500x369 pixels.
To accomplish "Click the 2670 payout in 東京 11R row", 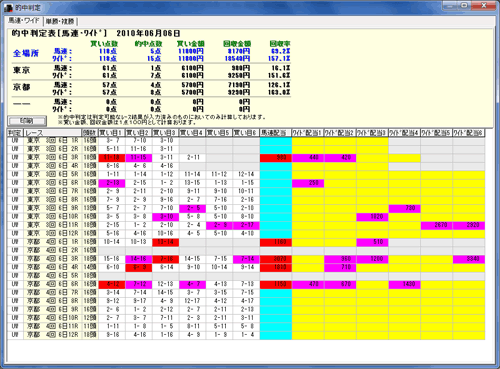I will (437, 225).
